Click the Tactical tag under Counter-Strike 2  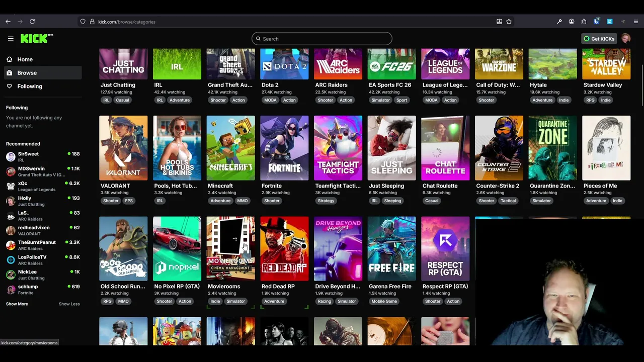pyautogui.click(x=508, y=201)
